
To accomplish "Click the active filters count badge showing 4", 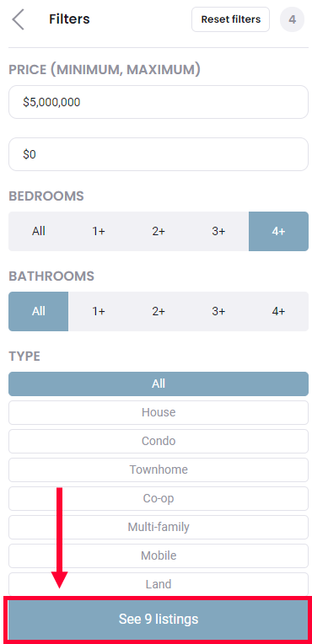I will [292, 19].
